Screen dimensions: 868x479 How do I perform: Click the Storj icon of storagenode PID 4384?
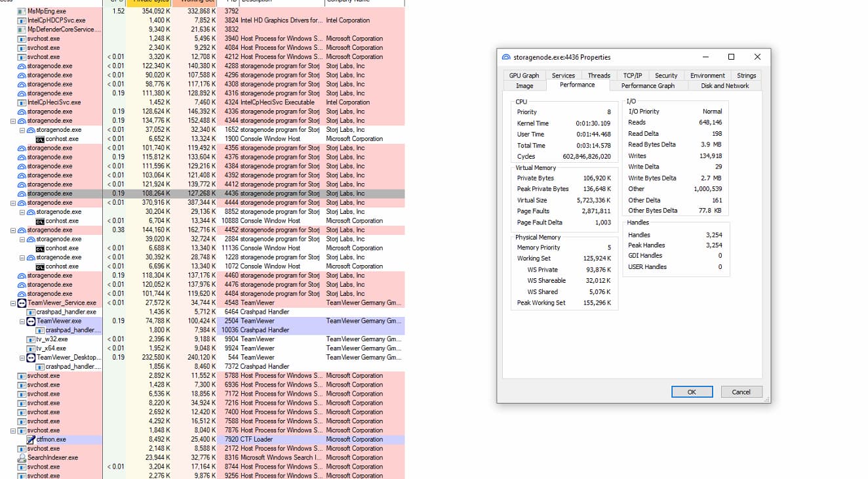(22, 166)
